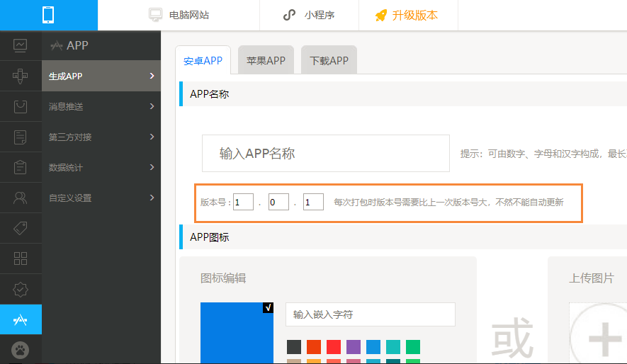Focus the first version number box

[243, 202]
